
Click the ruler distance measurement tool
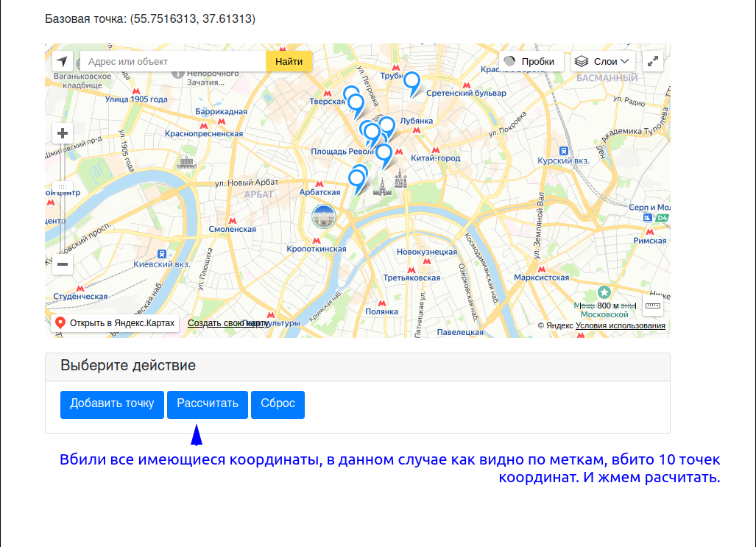click(x=653, y=306)
